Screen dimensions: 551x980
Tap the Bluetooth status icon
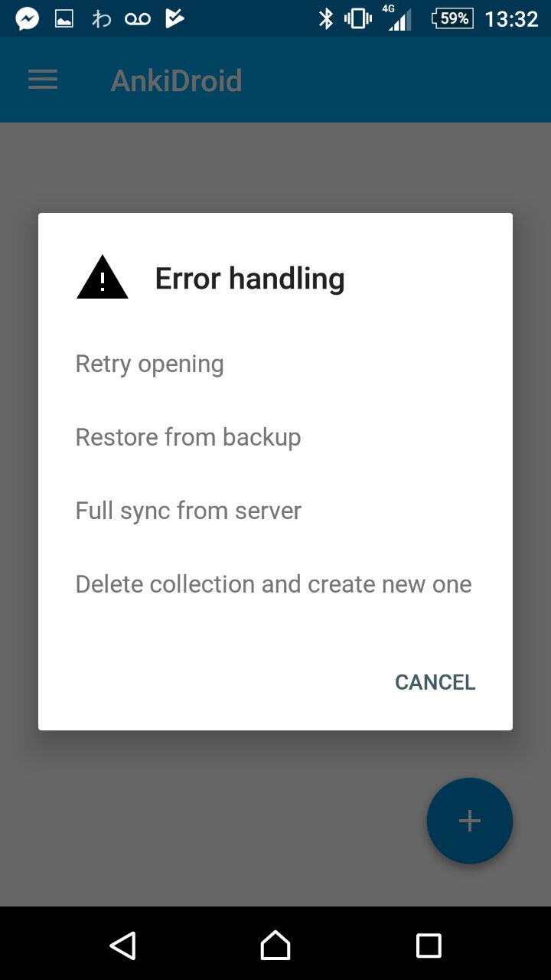click(x=326, y=18)
